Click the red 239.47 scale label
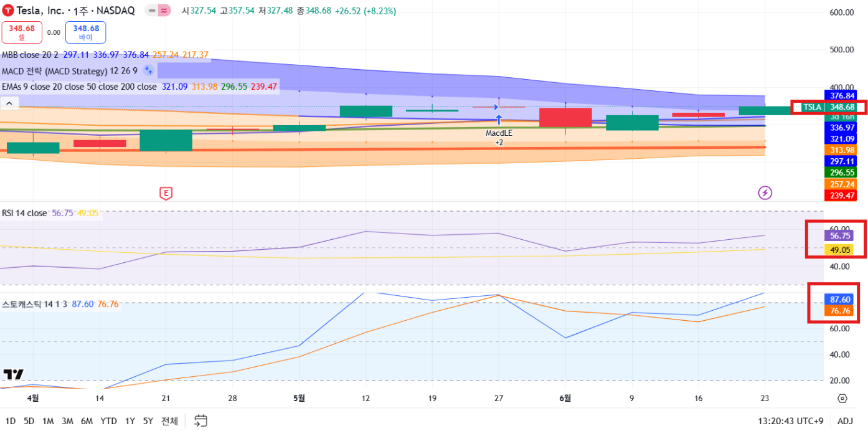 841,196
